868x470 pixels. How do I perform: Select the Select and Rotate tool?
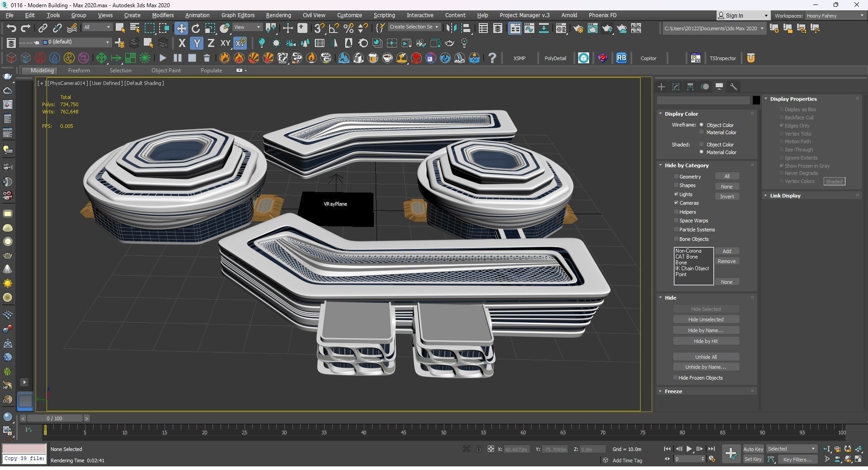(x=196, y=28)
